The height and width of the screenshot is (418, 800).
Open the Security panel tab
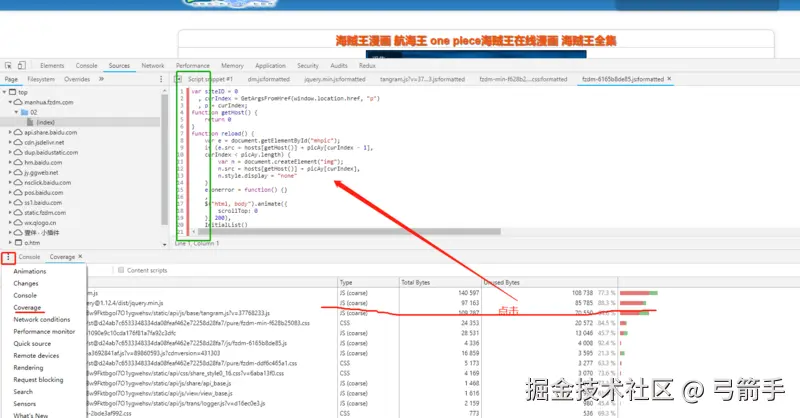pyautogui.click(x=308, y=65)
